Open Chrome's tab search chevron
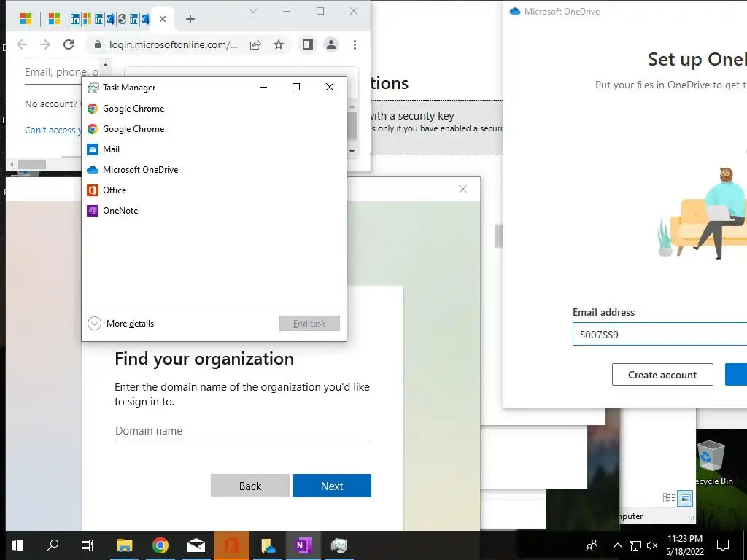This screenshot has height=560, width=747. (253, 11)
